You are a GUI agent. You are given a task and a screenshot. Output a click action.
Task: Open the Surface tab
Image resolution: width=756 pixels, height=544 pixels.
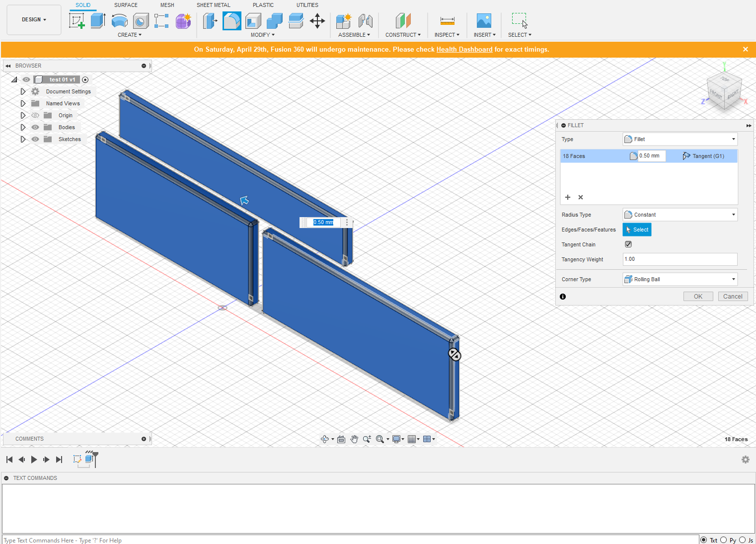coord(126,5)
